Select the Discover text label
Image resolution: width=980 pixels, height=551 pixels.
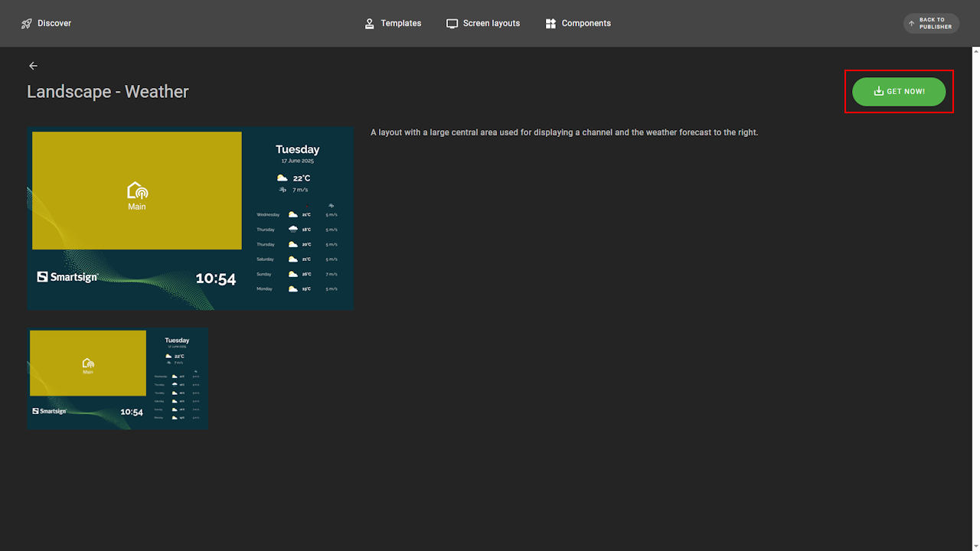[54, 24]
